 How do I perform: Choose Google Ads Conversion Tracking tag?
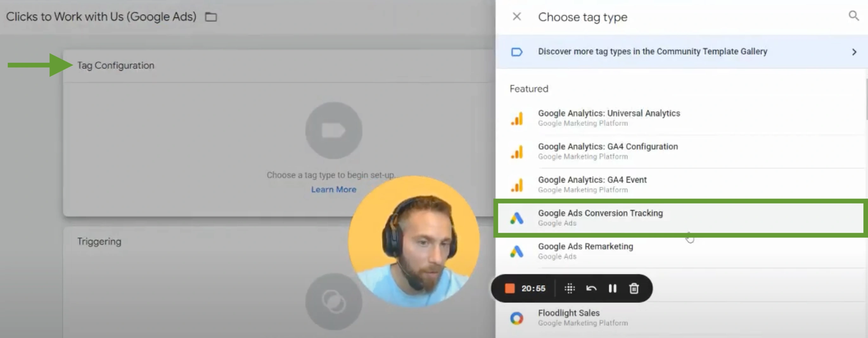point(681,218)
